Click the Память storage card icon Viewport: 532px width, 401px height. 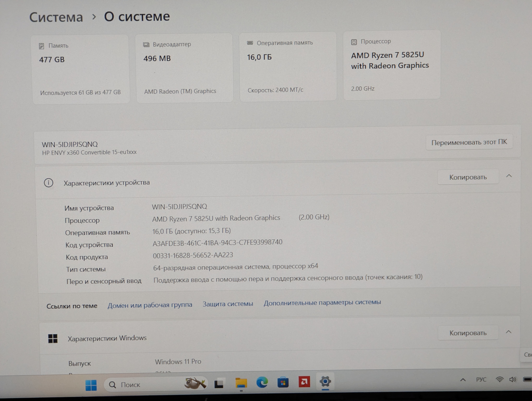(x=41, y=46)
